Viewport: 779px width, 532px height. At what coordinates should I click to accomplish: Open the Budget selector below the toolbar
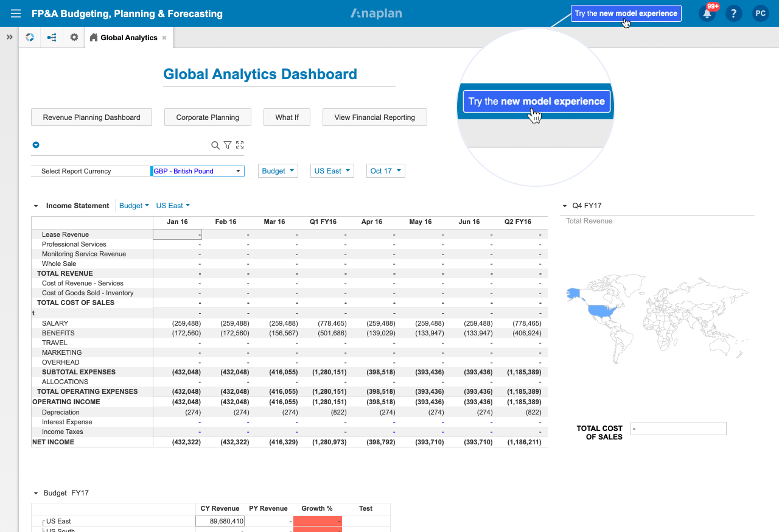point(278,171)
